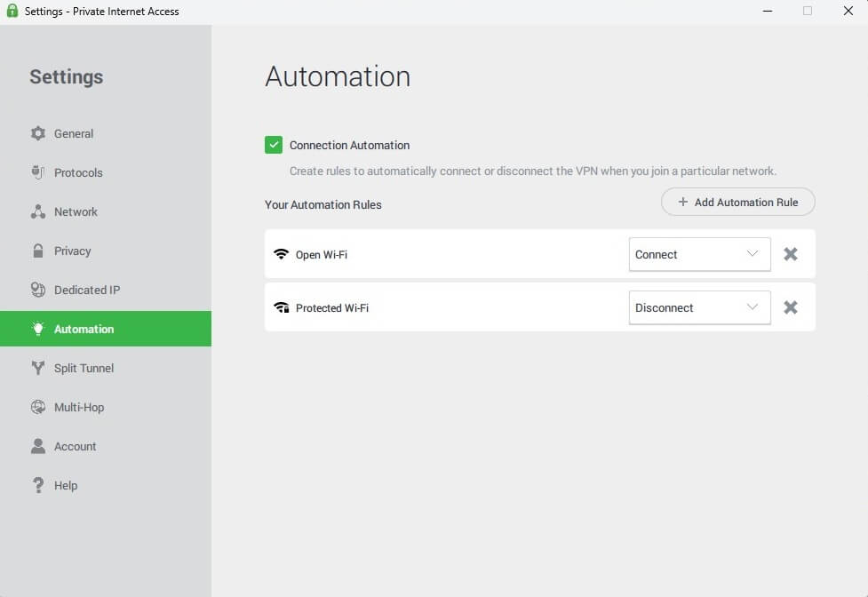Expand the Open Wi-Fi rule action list
The width and height of the screenshot is (868, 597).
click(753, 254)
